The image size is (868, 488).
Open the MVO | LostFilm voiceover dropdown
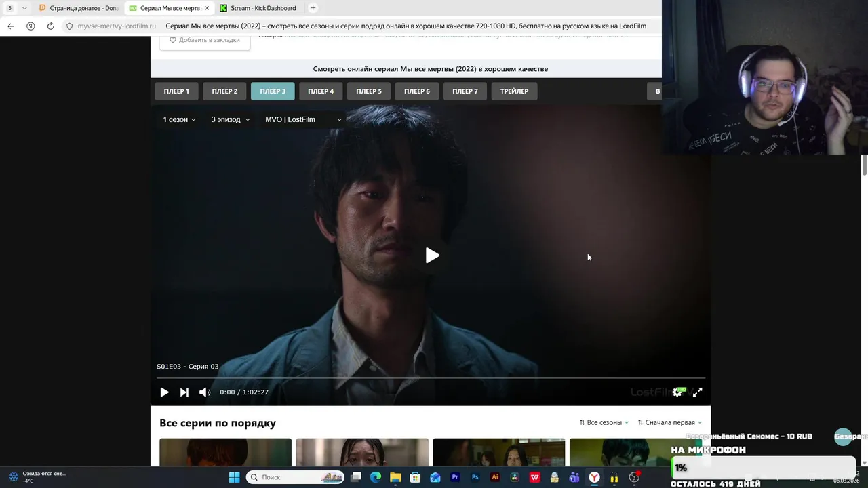304,119
